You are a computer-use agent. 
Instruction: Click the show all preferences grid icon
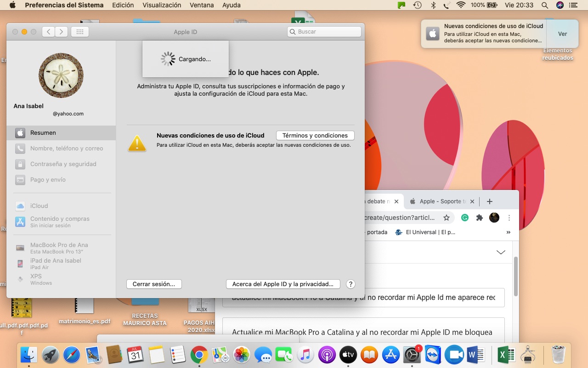click(x=79, y=32)
